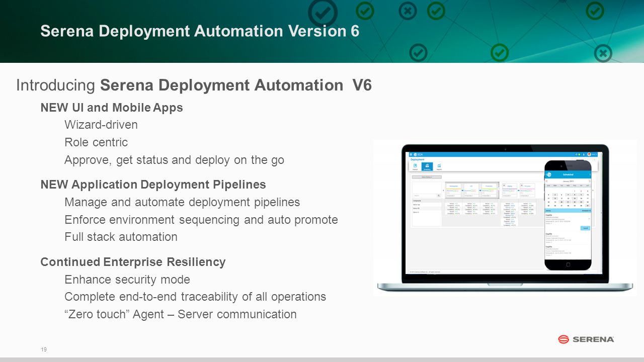The width and height of the screenshot is (644, 362).
Task: Go to the next month on the phone calendar
Action: (x=590, y=181)
